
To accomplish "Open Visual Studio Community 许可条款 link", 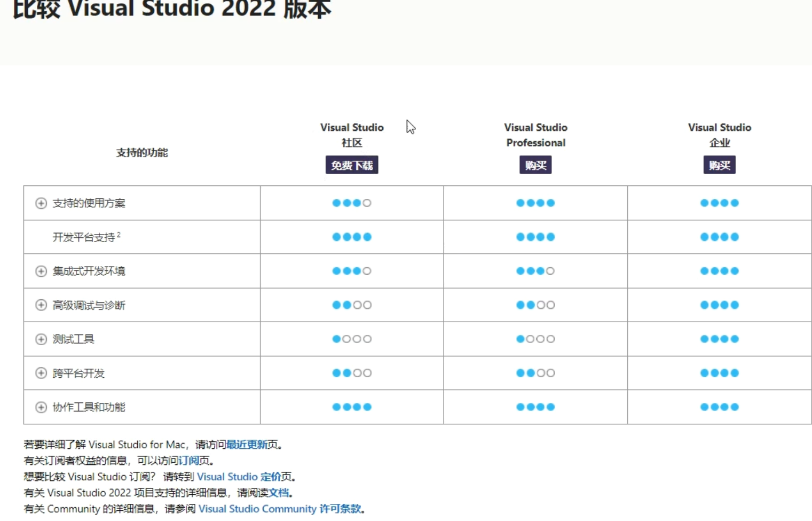I will pos(280,509).
